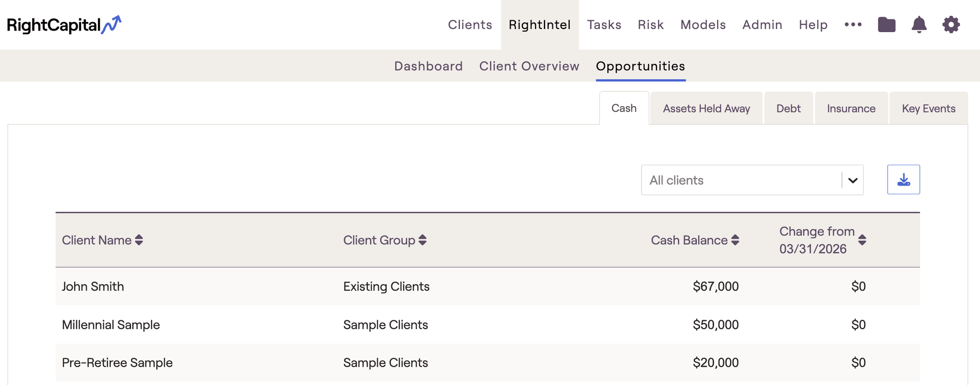This screenshot has height=385, width=980.
Task: Click the download export icon button
Action: click(x=903, y=179)
